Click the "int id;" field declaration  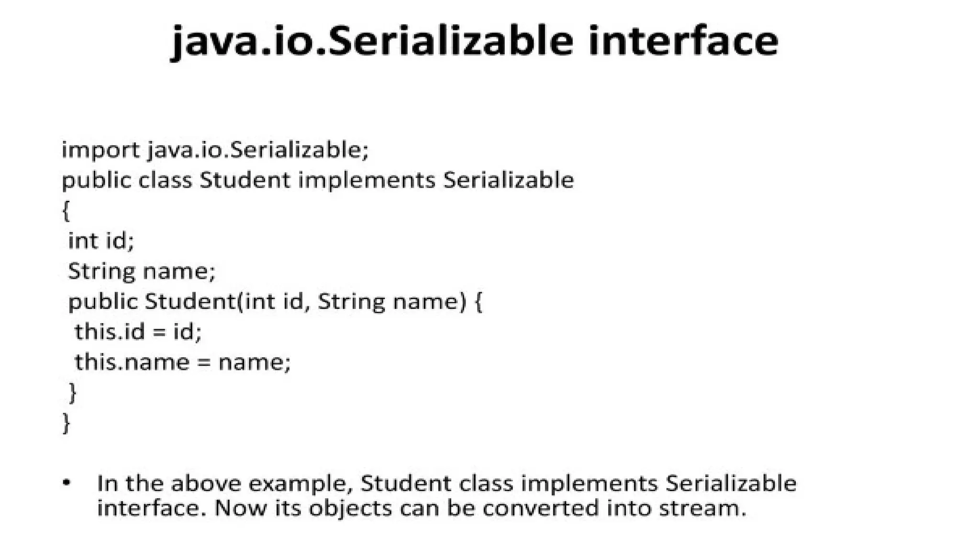point(101,241)
